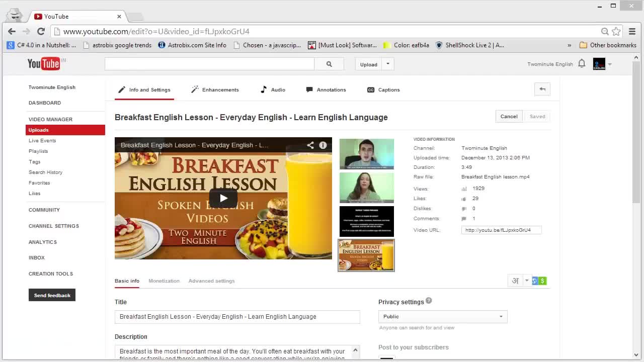644x362 pixels.
Task: Click the blue sync status icon
Action: coord(535,281)
